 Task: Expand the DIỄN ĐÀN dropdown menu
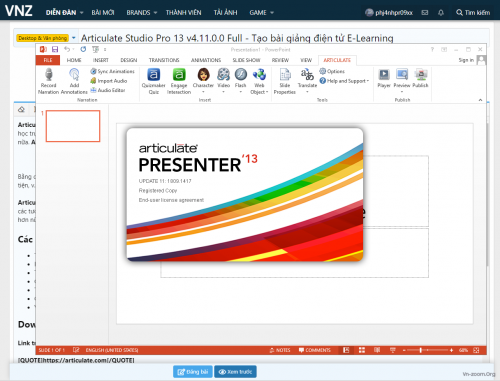(x=64, y=13)
